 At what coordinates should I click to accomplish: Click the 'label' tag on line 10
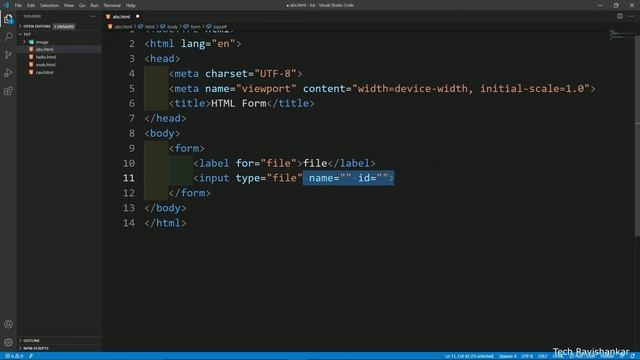click(214, 163)
